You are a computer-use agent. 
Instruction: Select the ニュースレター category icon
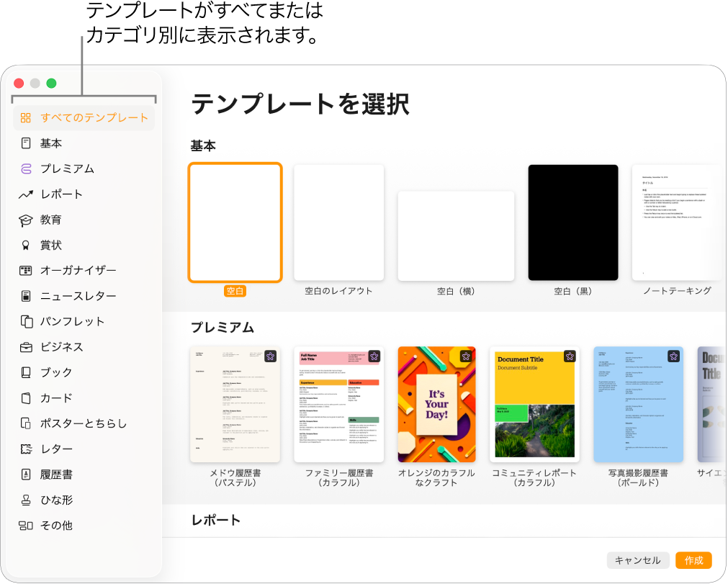click(27, 296)
